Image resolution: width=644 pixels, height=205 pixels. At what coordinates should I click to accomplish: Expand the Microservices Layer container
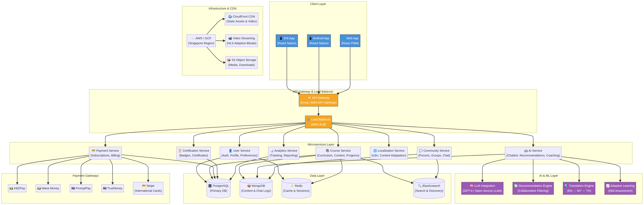click(x=321, y=144)
